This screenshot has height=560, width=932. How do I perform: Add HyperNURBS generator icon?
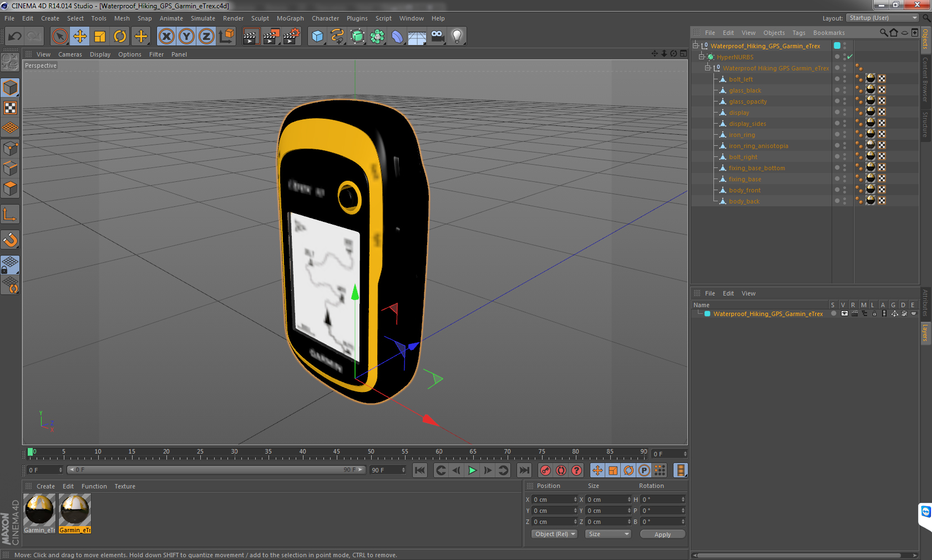(357, 37)
